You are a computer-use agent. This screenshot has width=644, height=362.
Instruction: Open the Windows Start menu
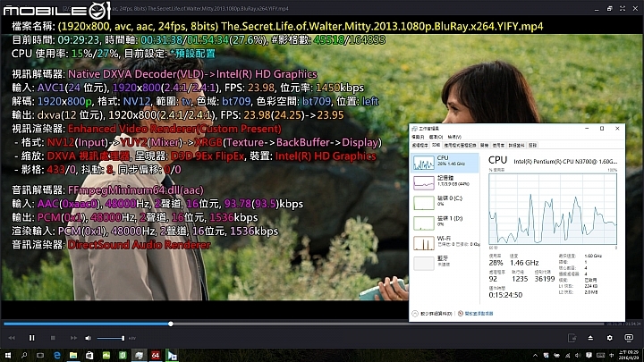point(7,355)
